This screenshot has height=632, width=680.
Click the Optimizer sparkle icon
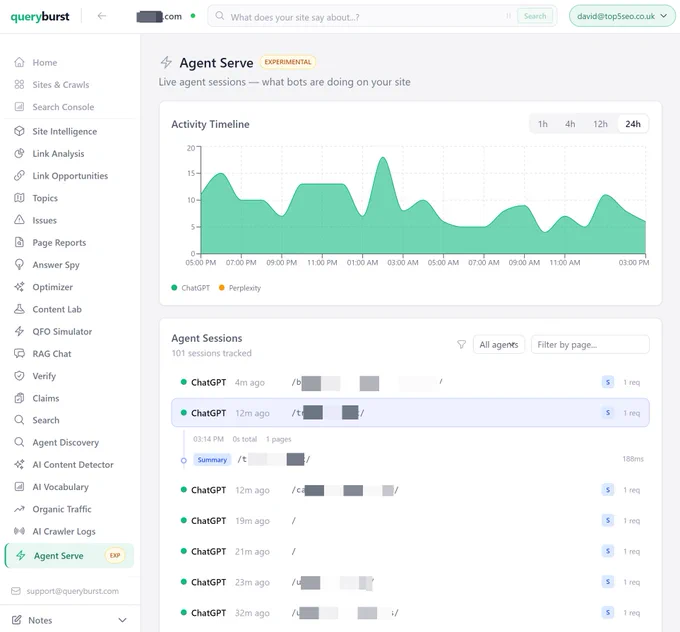(19, 287)
